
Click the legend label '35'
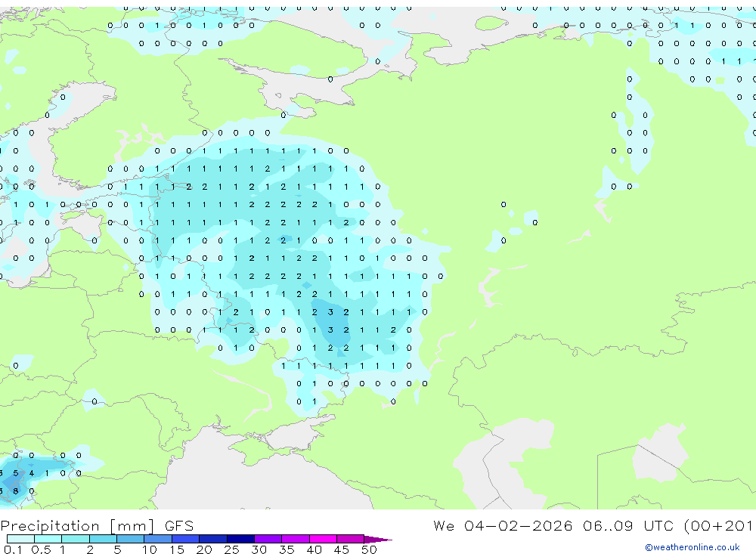287,549
